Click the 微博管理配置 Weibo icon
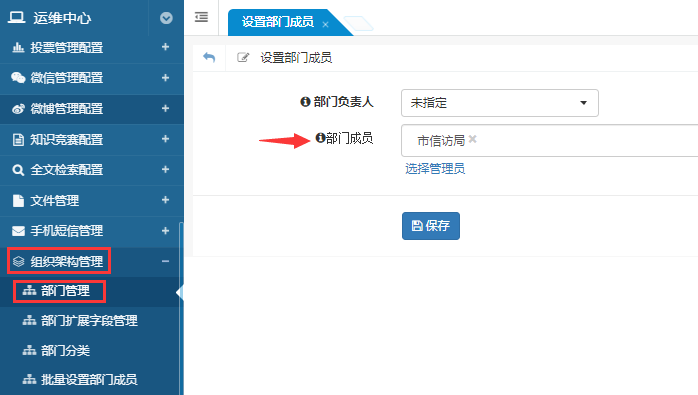Image resolution: width=698 pixels, height=395 pixels. 18,108
